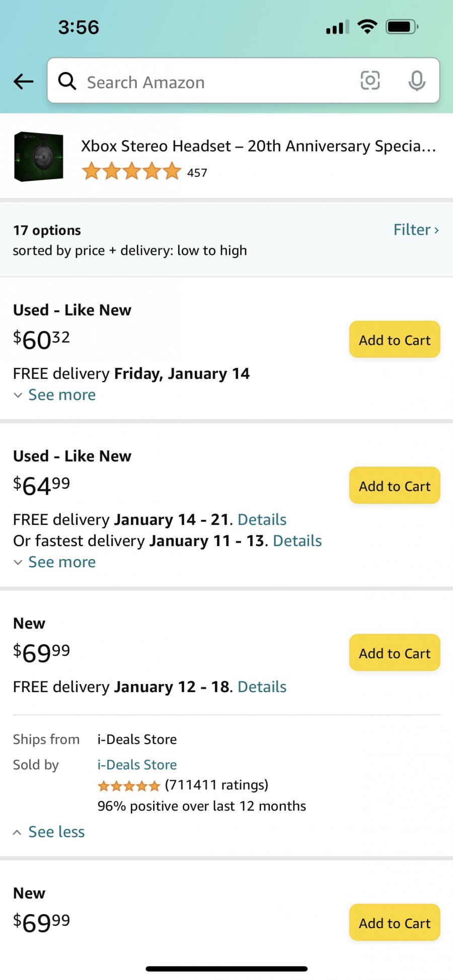Viewport: 453px width, 980px height.
Task: Open the product star rating 457 reviews
Action: (144, 172)
